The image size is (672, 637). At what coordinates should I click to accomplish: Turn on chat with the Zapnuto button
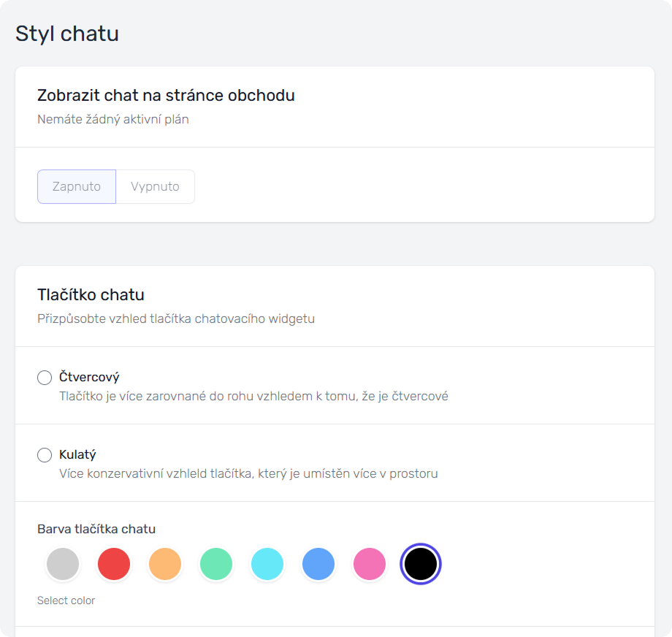coord(77,186)
